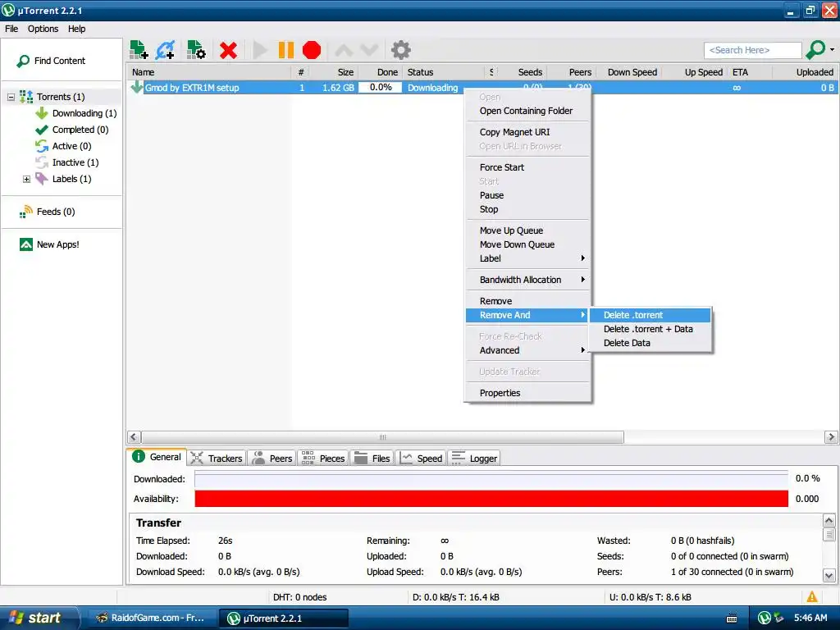The image size is (840, 630).
Task: Expand the Label submenu
Action: pyautogui.click(x=527, y=258)
